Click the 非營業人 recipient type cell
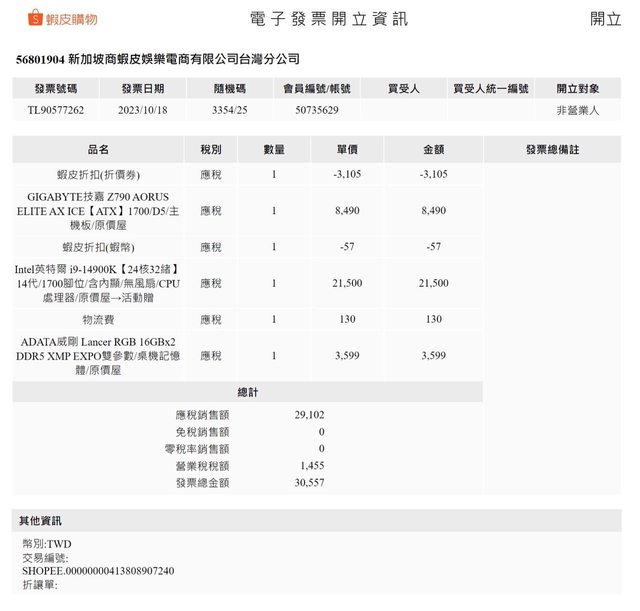The image size is (640, 611). [x=578, y=110]
